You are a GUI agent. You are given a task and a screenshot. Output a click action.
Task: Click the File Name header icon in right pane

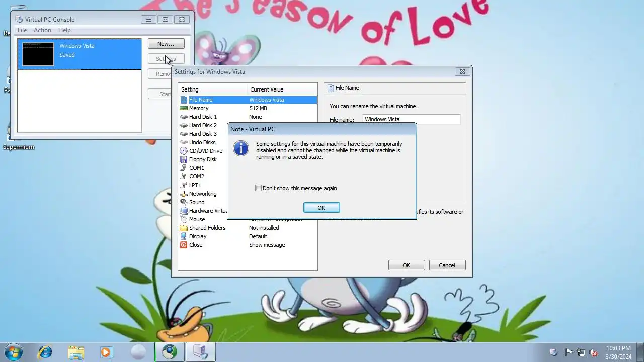331,88
